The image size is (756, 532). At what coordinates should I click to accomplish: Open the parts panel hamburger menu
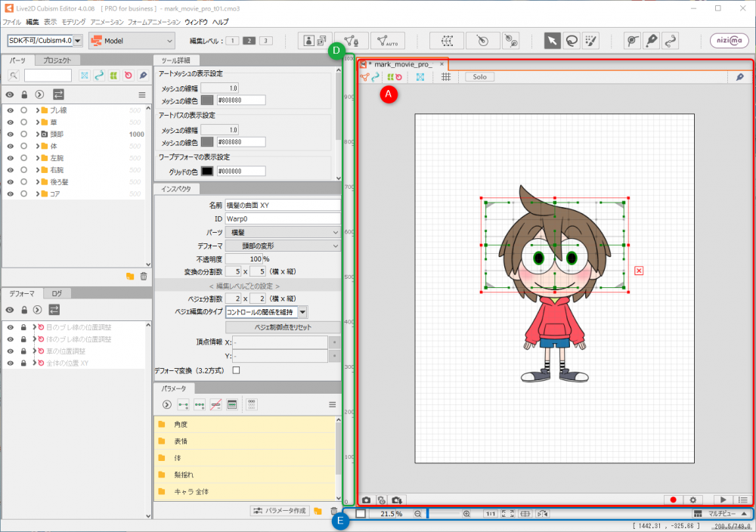coord(142,95)
